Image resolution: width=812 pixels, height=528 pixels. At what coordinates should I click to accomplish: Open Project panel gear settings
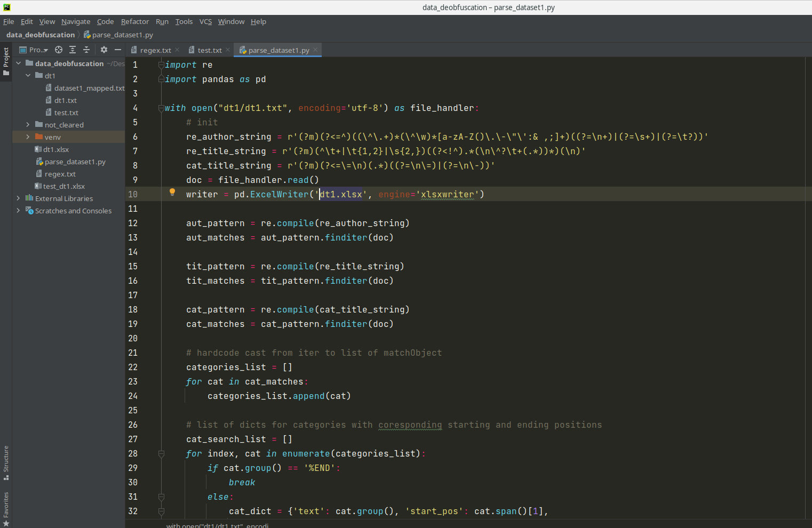pos(104,50)
